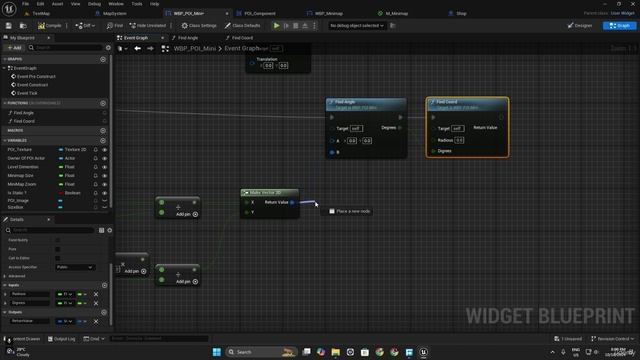Collapse the EventGraph tree item
640x360 pixels.
pos(4,68)
